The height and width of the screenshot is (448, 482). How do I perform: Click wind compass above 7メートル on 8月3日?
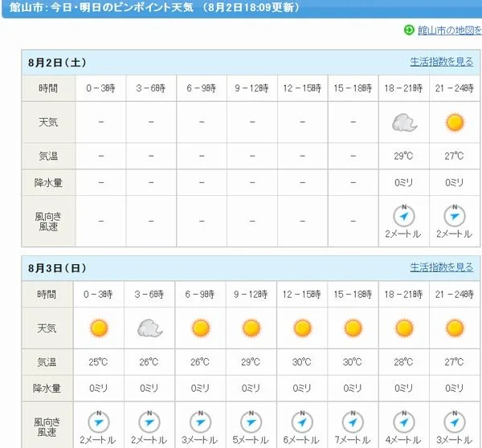353,422
